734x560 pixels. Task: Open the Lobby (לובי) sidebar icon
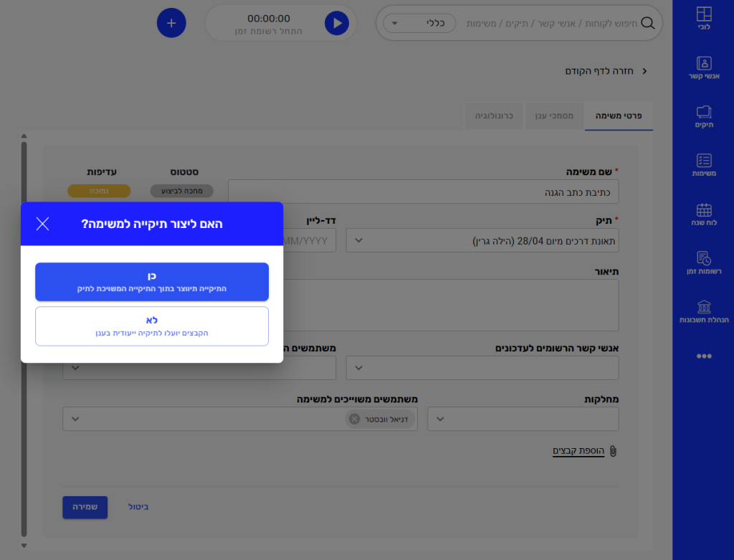tap(704, 18)
